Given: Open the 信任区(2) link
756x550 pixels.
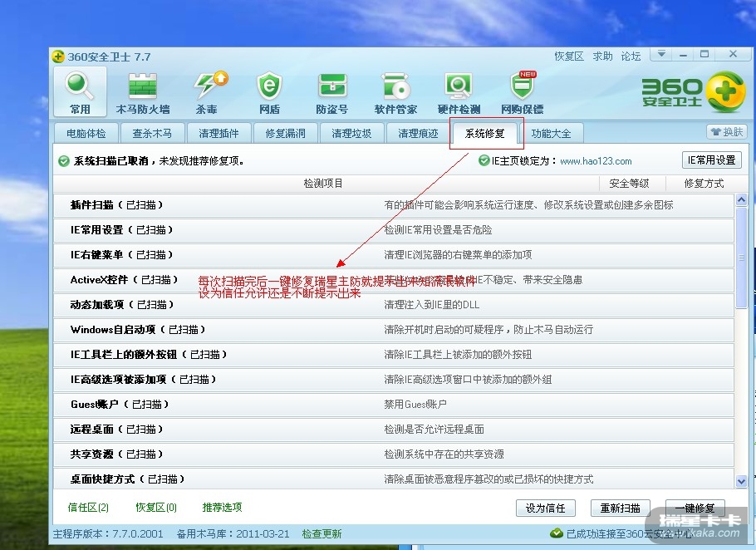Looking at the screenshot, I should (88, 507).
